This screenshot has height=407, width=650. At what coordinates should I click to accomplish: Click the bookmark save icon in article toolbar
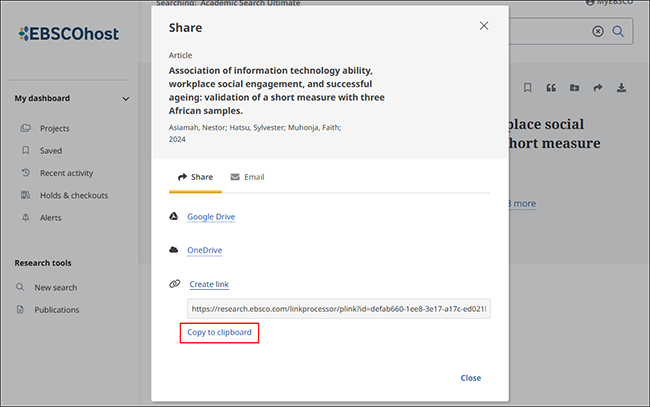[x=527, y=87]
